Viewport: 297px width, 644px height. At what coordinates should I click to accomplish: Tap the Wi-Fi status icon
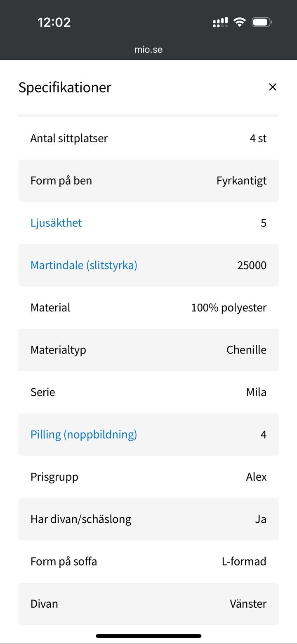tap(239, 22)
